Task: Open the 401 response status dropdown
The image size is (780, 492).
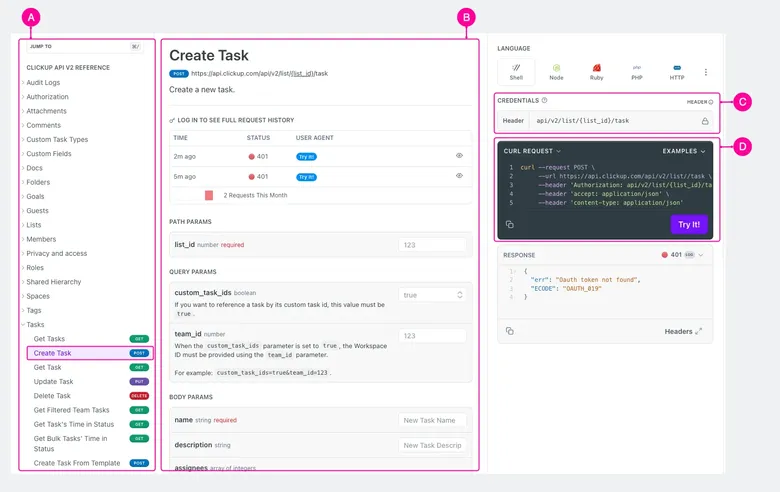Action: pos(682,255)
